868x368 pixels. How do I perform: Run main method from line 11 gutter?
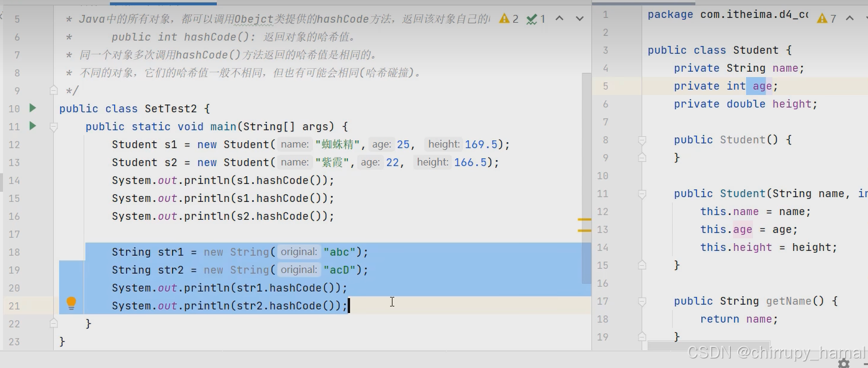click(x=33, y=126)
